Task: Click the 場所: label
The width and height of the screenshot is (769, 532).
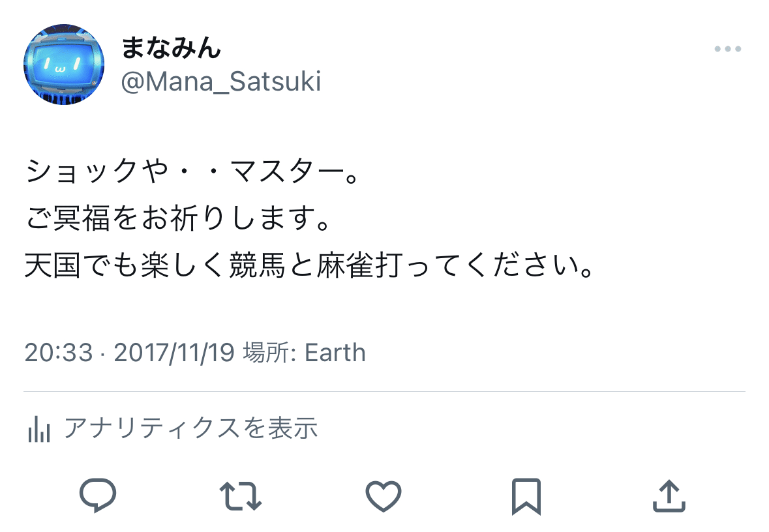Action: tap(269, 353)
